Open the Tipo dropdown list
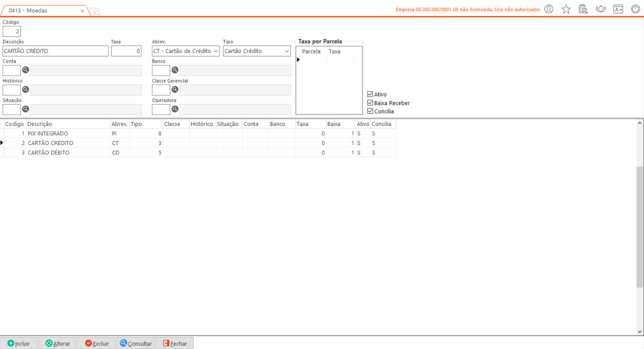The width and height of the screenshot is (644, 349). [x=287, y=51]
